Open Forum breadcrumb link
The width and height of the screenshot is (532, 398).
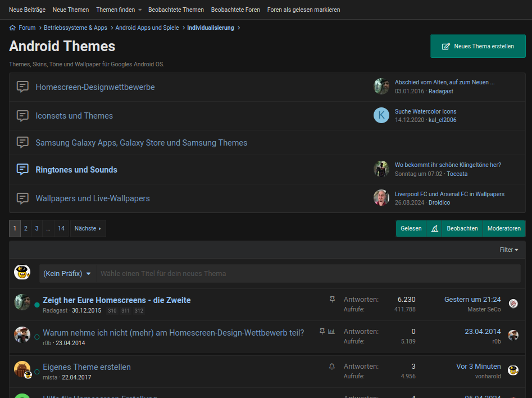click(27, 28)
